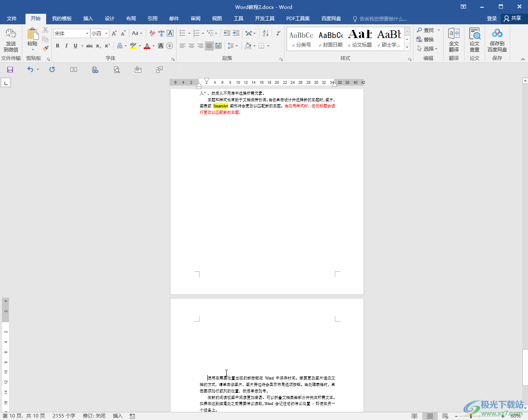The height and width of the screenshot is (420, 528).
Task: Toggle Italic formatting
Action: click(66, 46)
